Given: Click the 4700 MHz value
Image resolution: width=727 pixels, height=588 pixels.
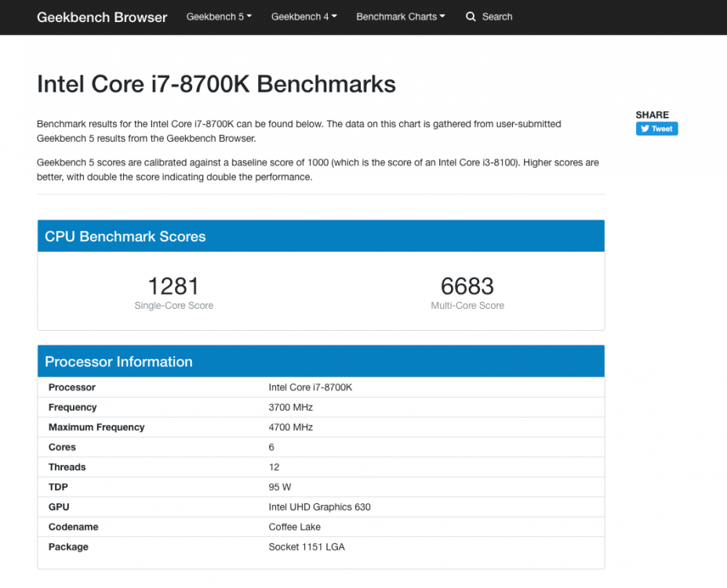Looking at the screenshot, I should [x=291, y=427].
